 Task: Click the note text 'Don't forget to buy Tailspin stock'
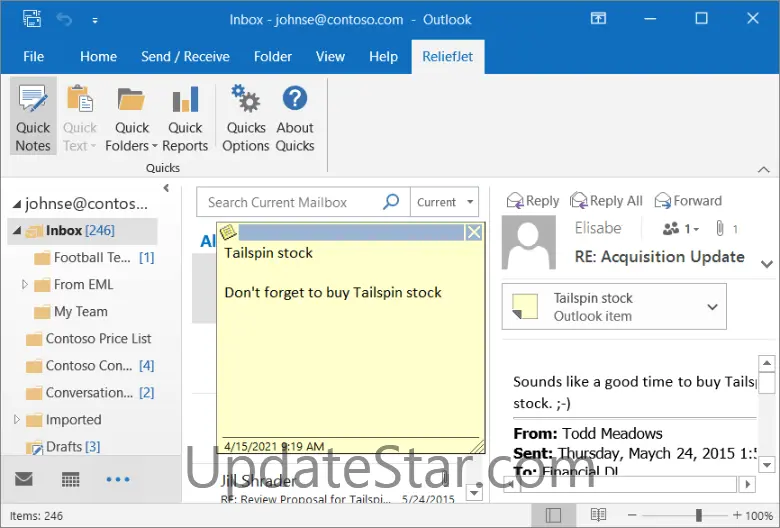pyautogui.click(x=333, y=293)
